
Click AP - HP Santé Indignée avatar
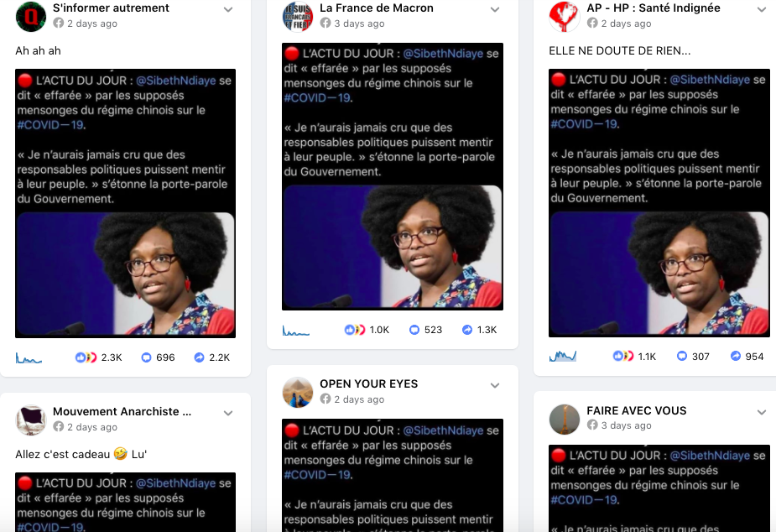(565, 16)
